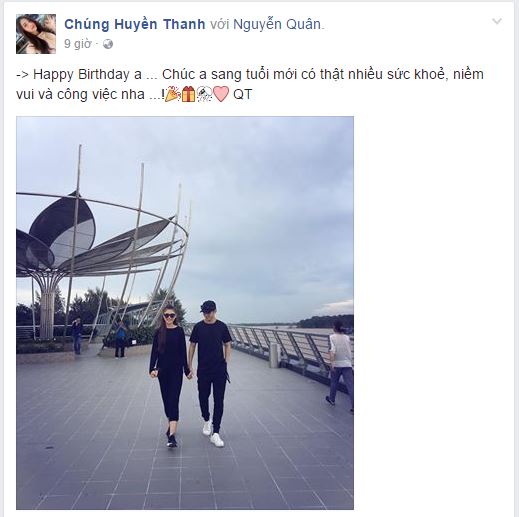Open the attached photo at cloudy sky
The height and width of the screenshot is (517, 519).
[x=267, y=200]
